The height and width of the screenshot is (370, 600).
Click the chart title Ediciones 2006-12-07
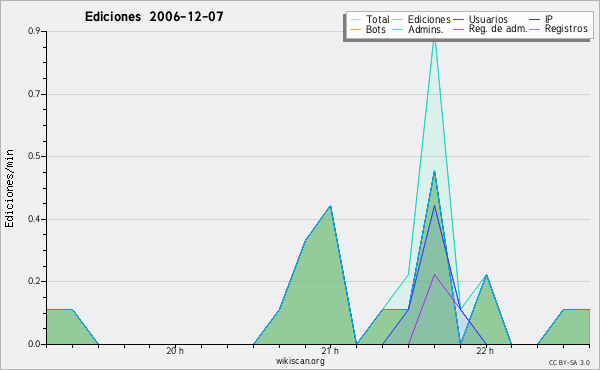click(154, 17)
